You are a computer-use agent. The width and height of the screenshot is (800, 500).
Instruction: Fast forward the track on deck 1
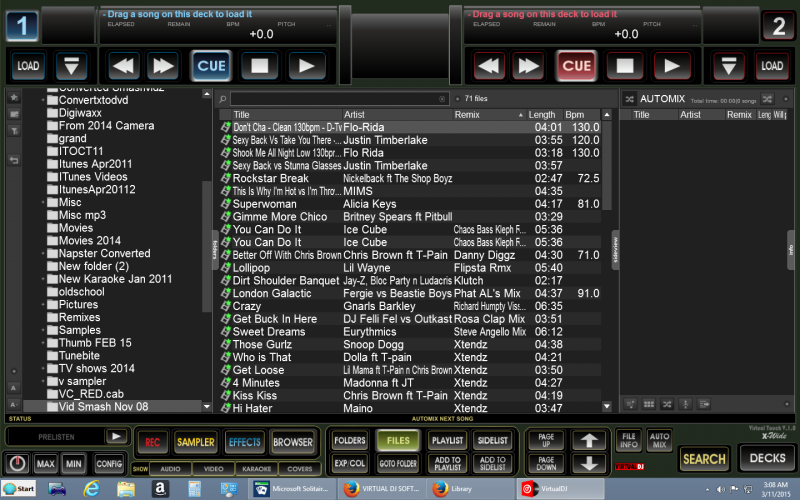[163, 66]
